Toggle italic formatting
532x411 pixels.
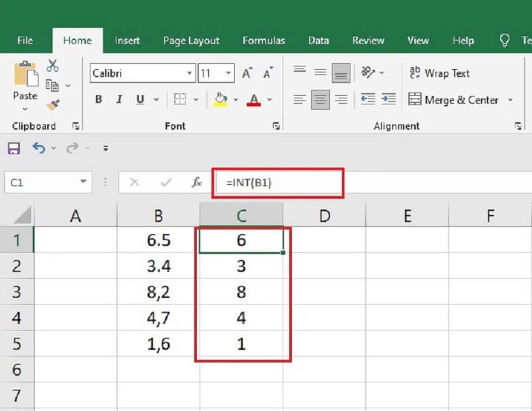click(x=119, y=100)
